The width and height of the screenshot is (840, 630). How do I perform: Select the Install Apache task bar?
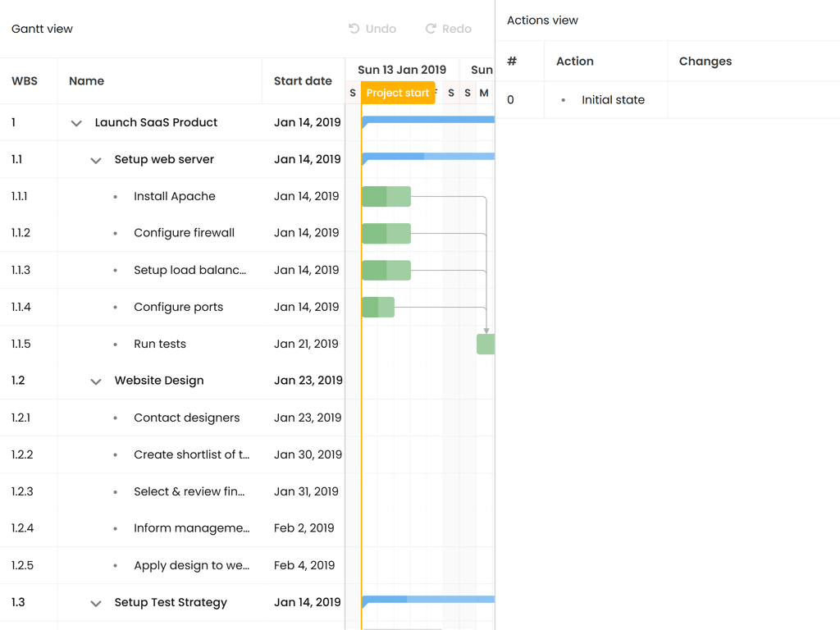pyautogui.click(x=386, y=197)
